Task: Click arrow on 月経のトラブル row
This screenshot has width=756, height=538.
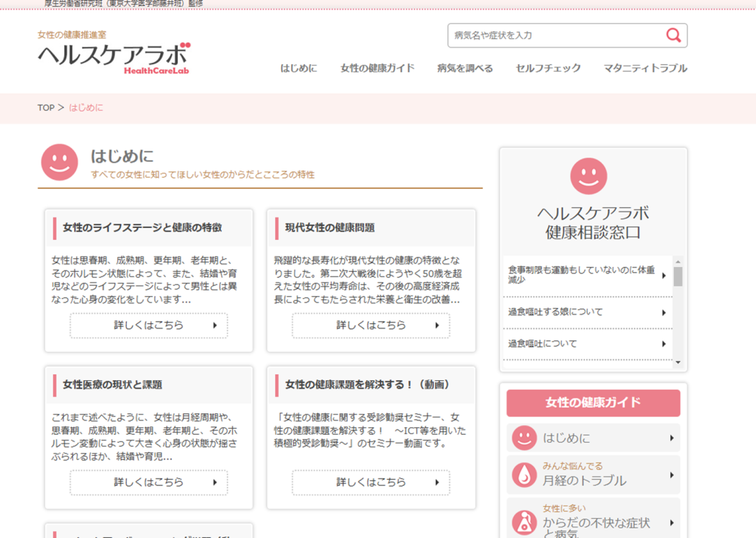Action: (672, 475)
